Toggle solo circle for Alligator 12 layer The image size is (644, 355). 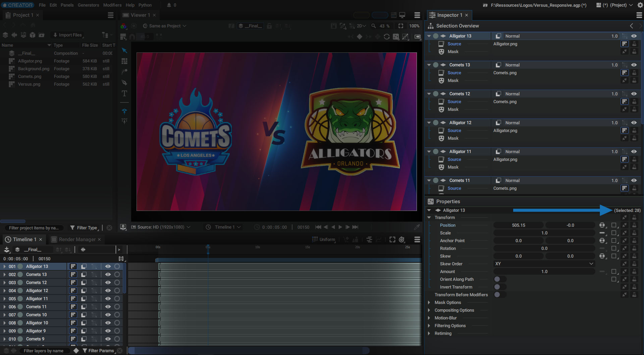[117, 291]
